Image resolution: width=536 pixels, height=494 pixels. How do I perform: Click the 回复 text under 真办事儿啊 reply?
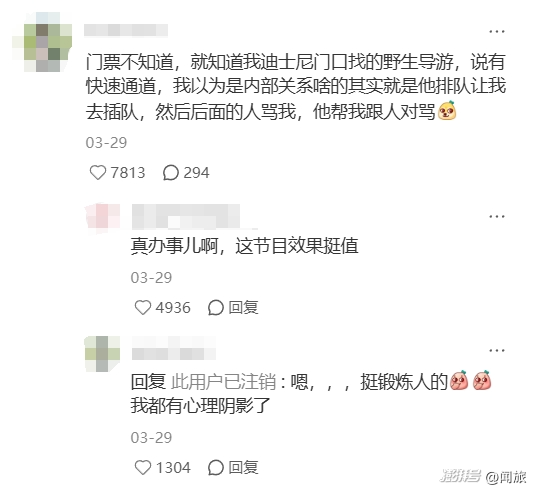coord(243,307)
